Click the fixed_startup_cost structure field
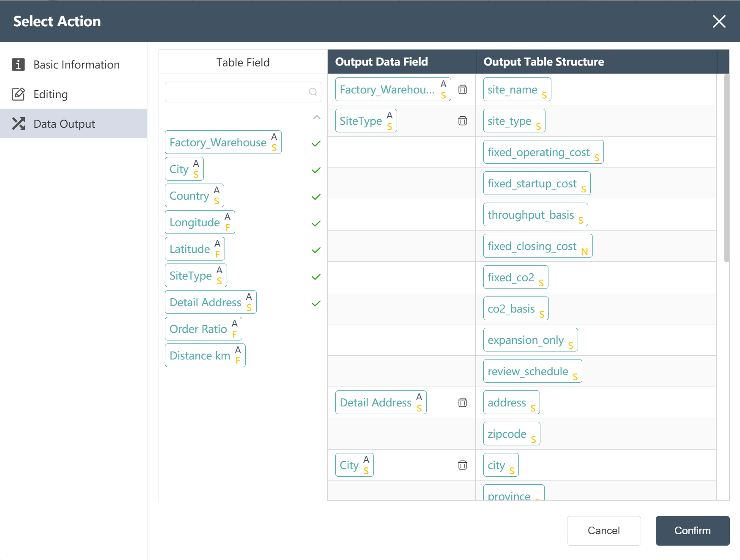Image resolution: width=740 pixels, height=560 pixels. pos(537,183)
